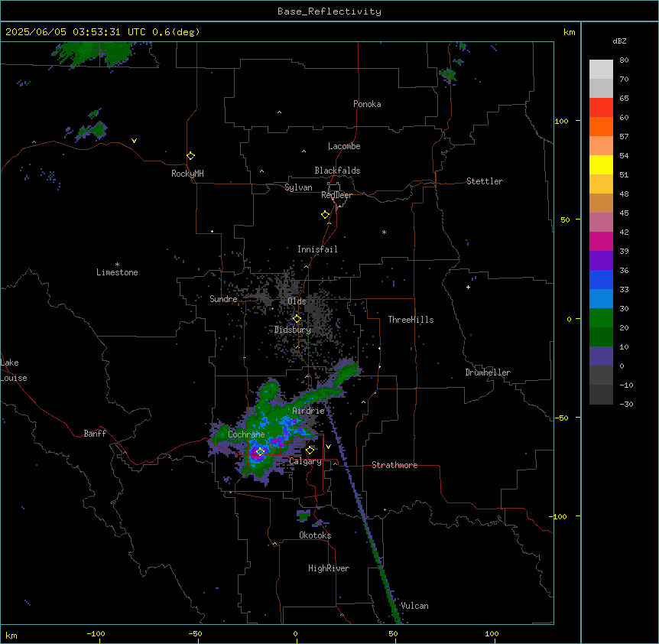Select the orange 57–60 dBZ legend swatch
This screenshot has height=644, width=659.
click(601, 126)
